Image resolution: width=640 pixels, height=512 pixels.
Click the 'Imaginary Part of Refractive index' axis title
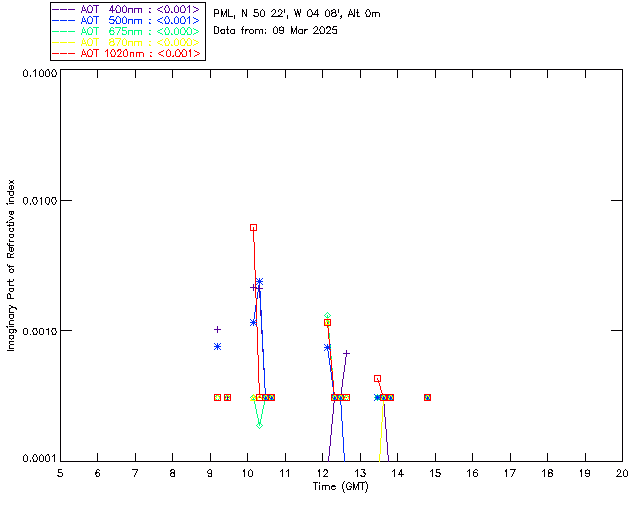coord(11,265)
